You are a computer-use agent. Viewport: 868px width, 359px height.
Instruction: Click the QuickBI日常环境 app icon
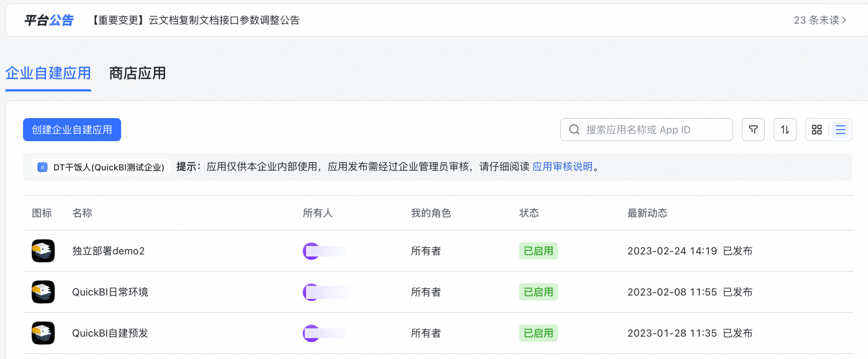[43, 291]
